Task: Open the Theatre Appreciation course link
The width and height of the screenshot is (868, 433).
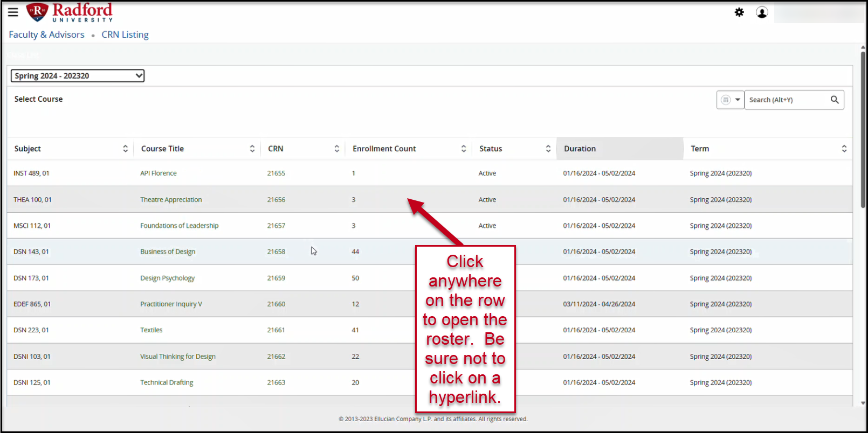Action: 171,200
